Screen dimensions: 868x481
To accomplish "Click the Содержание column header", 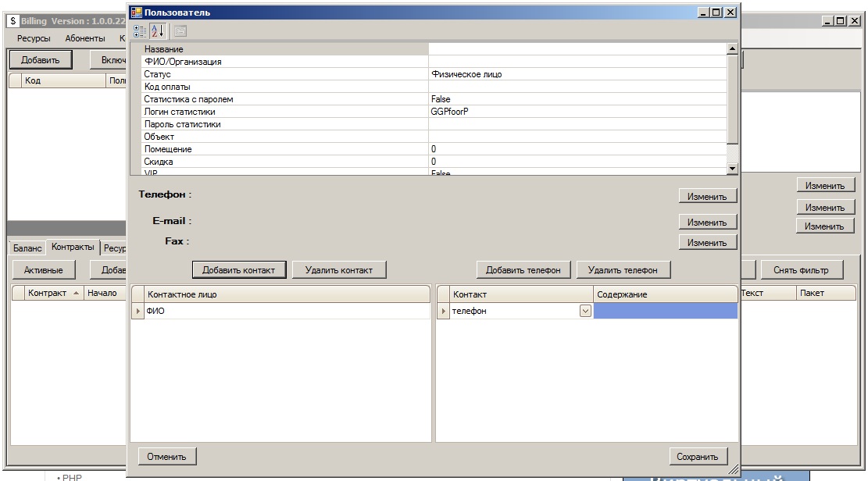I will point(666,294).
